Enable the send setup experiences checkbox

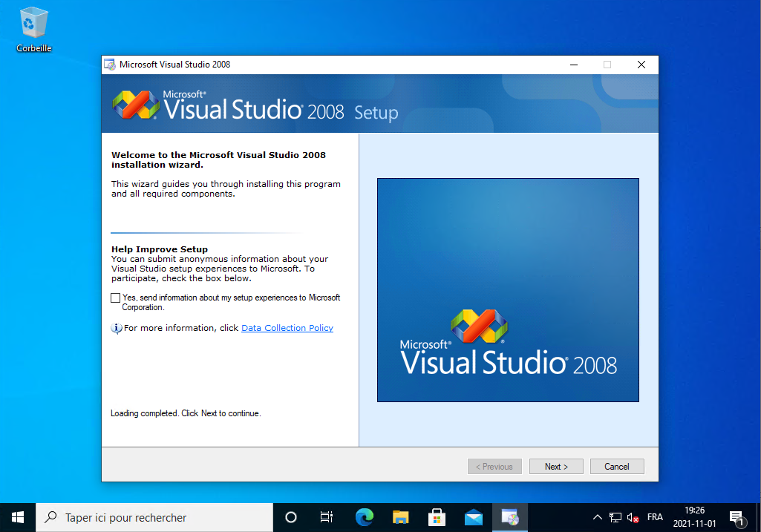pyautogui.click(x=115, y=298)
